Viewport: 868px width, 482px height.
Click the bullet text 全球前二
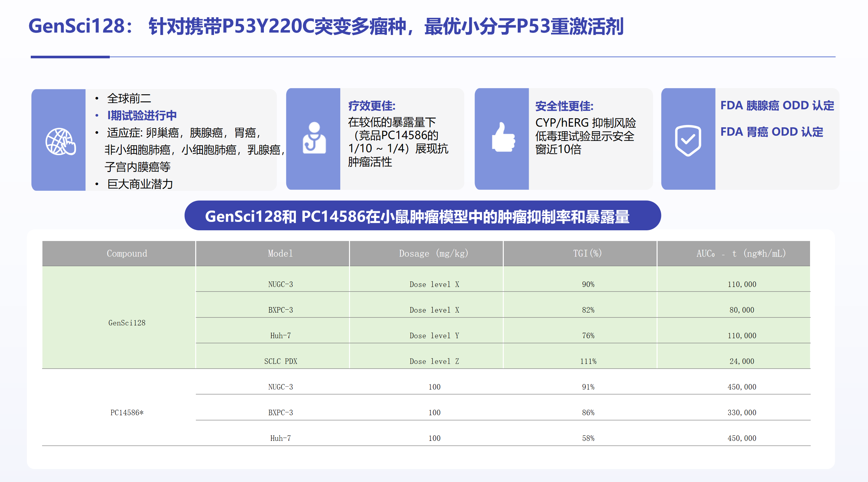tap(129, 98)
